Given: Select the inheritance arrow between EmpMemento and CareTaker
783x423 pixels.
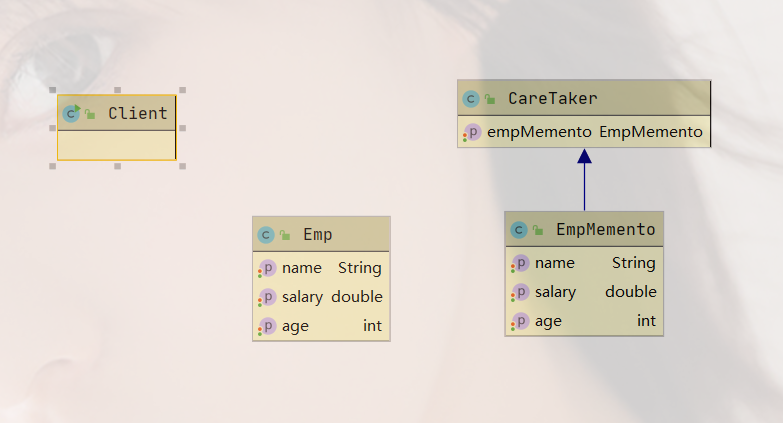Looking at the screenshot, I should tap(584, 180).
